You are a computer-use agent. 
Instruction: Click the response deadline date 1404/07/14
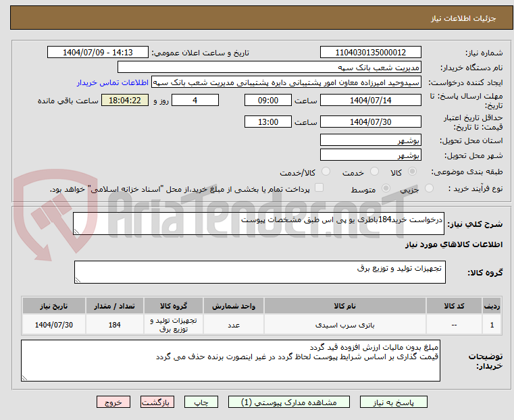[370, 100]
